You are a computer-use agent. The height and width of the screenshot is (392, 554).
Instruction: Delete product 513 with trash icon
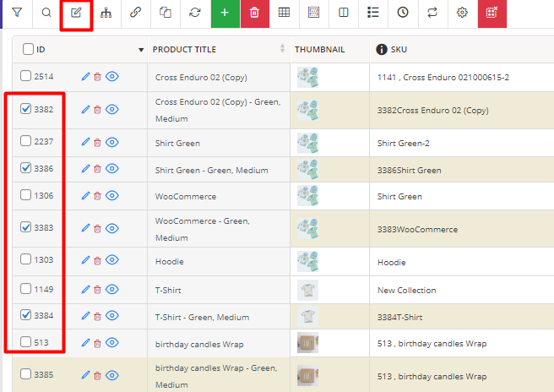[x=97, y=343]
